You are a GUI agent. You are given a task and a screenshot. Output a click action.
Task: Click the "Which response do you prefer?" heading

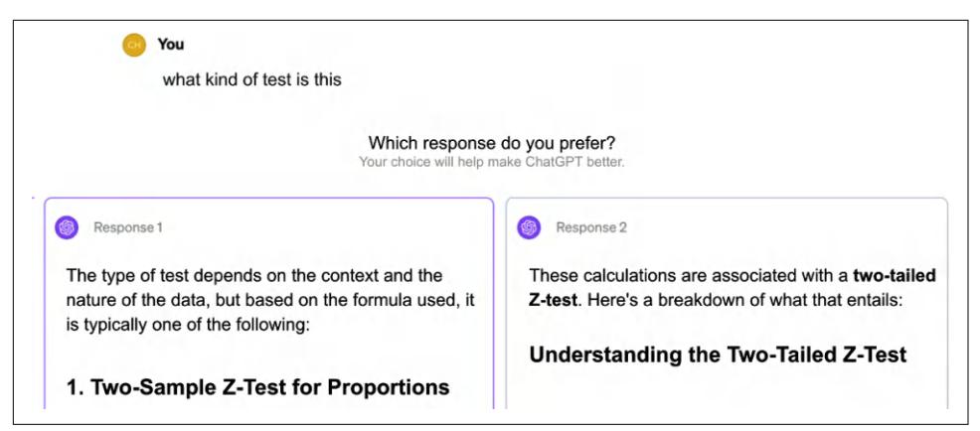pyautogui.click(x=491, y=143)
